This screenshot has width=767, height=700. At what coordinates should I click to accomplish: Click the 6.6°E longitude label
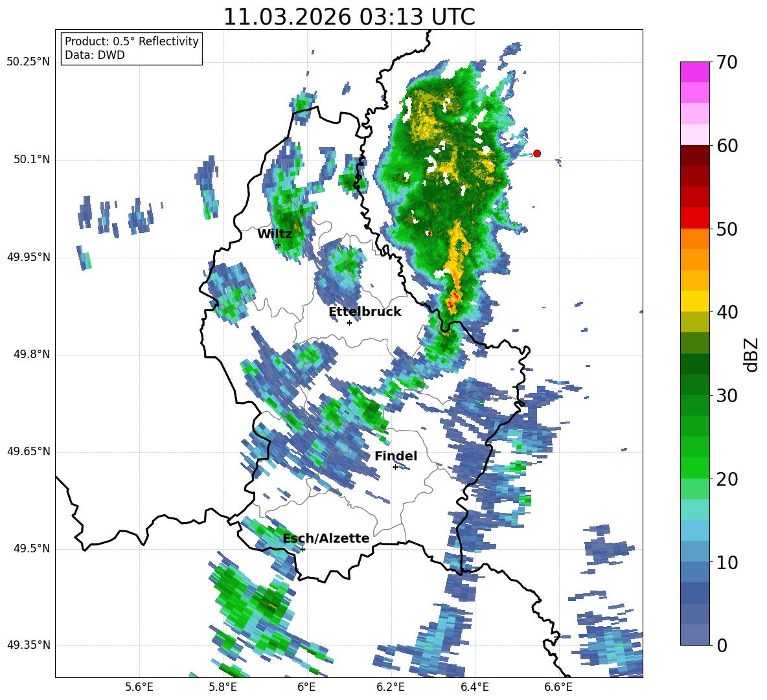click(x=558, y=687)
